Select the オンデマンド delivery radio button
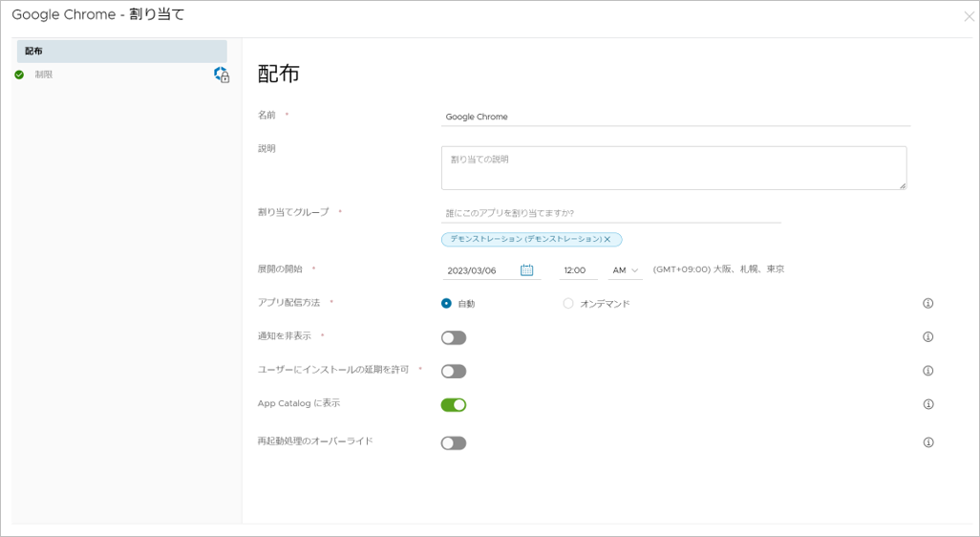The height and width of the screenshot is (537, 980). click(568, 303)
